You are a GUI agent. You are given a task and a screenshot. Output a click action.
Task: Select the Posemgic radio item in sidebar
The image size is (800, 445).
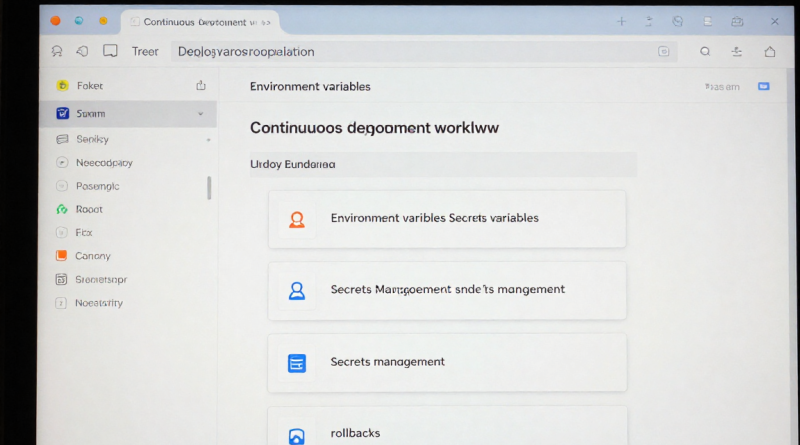pos(62,186)
